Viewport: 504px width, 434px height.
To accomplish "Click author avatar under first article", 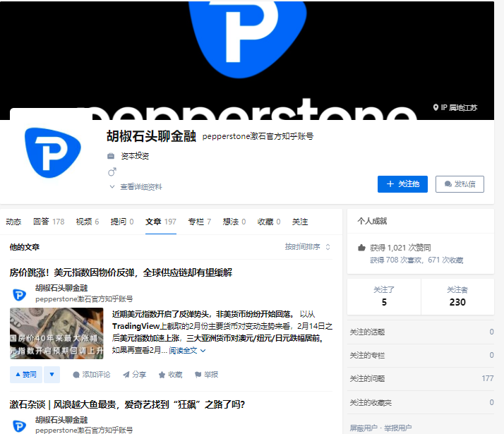I will pyautogui.click(x=19, y=294).
